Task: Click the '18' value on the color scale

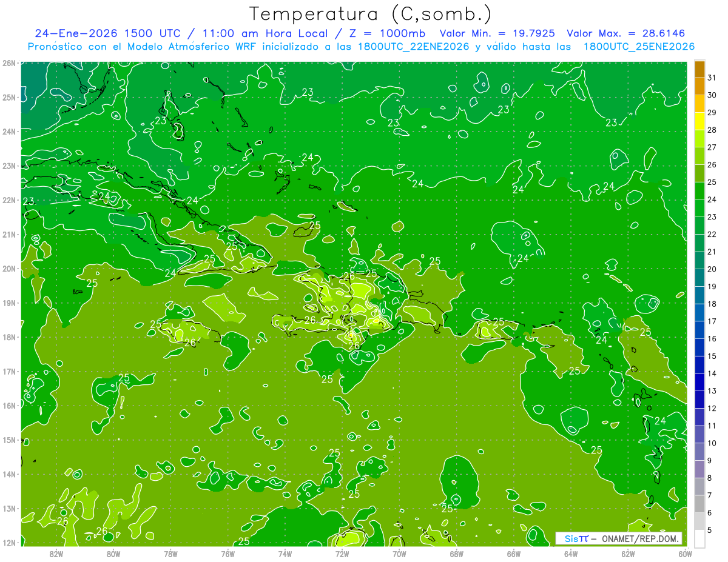Action: pyautogui.click(x=712, y=304)
